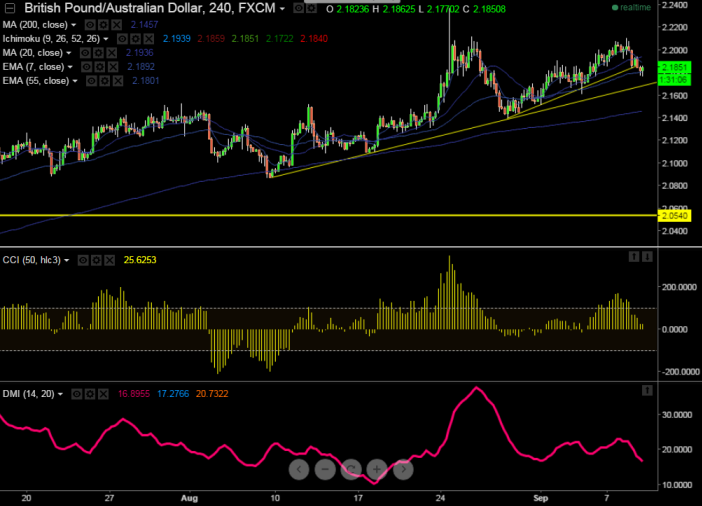Move the DMI pane up
The image size is (702, 506).
pyautogui.click(x=647, y=390)
